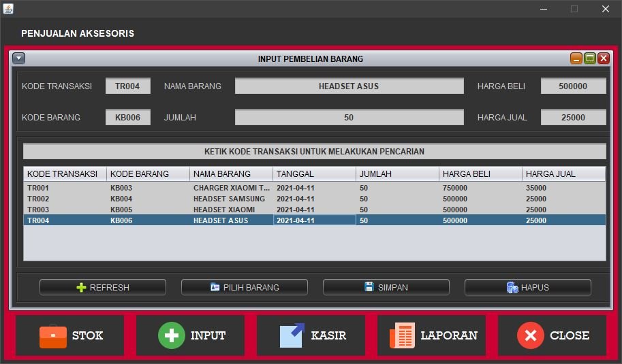
Task: Select the TR002 headset Samsung row
Action: tap(232, 199)
